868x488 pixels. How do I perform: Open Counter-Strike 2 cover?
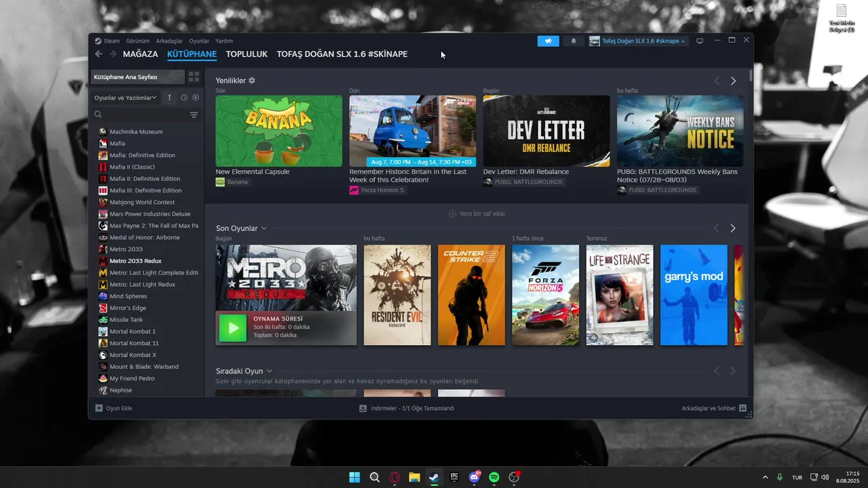click(471, 295)
